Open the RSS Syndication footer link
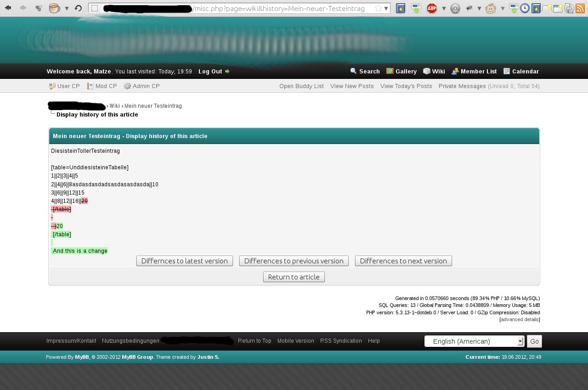The width and height of the screenshot is (588, 390). pos(341,341)
